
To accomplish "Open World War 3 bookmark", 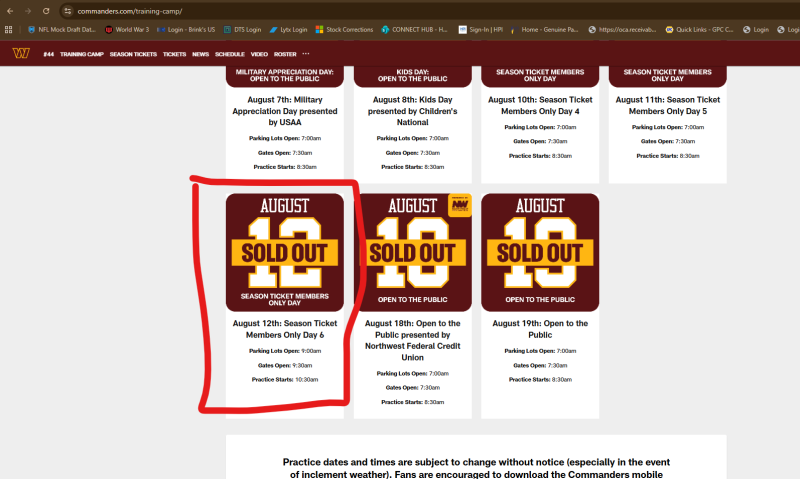I will pos(127,30).
